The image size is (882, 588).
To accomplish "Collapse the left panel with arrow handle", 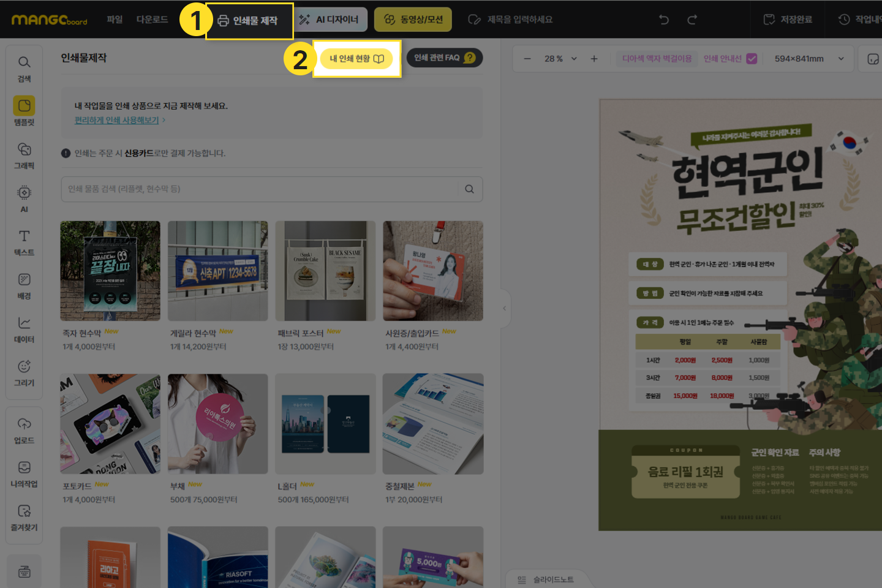I will click(504, 308).
